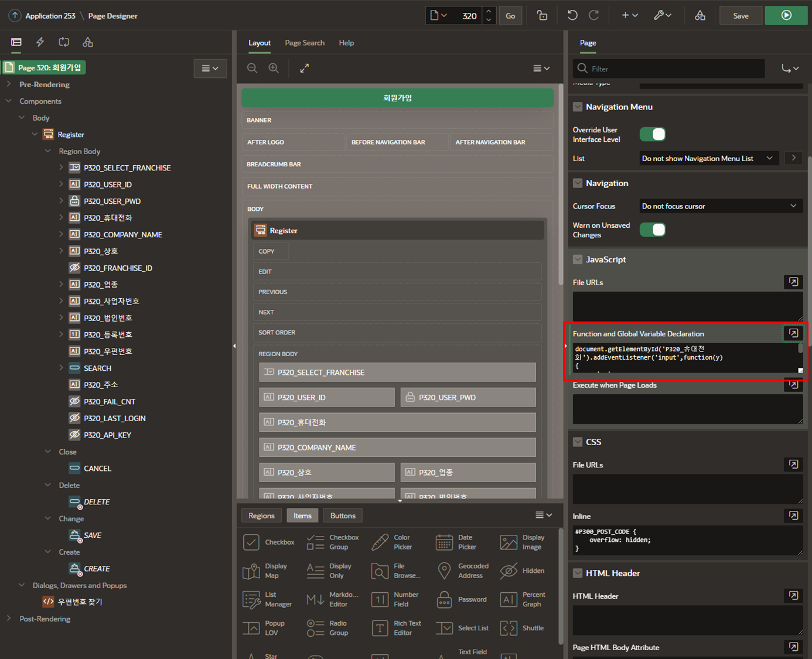Open the page selector dropdown beside 320

(439, 16)
